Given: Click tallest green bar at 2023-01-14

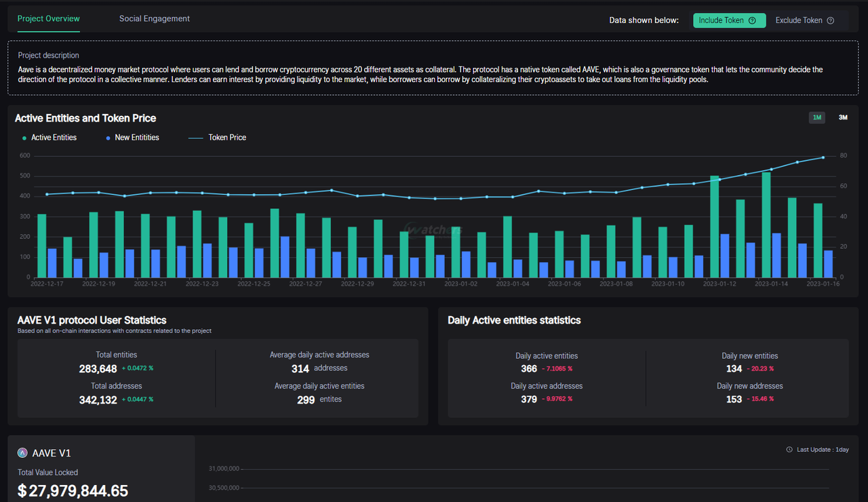Looking at the screenshot, I should pos(766,224).
